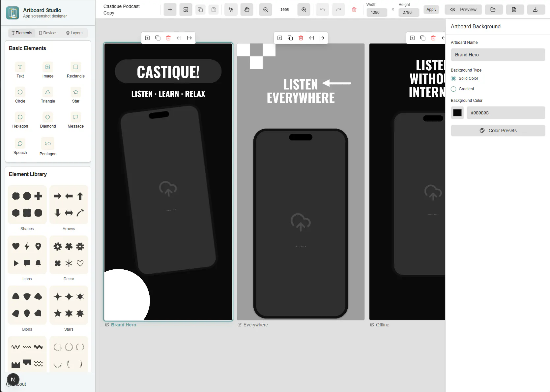Insert a Triangle shape

pos(48,96)
